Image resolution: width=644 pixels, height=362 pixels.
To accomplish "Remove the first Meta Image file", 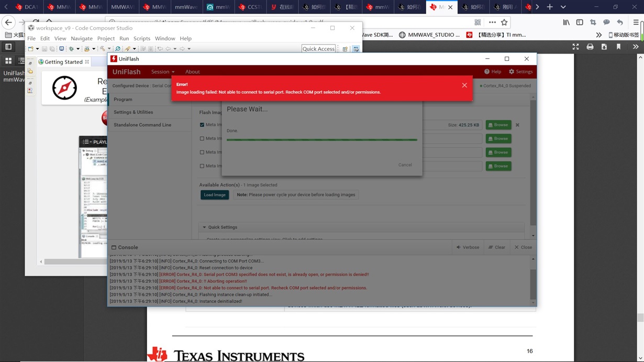I will [x=517, y=125].
